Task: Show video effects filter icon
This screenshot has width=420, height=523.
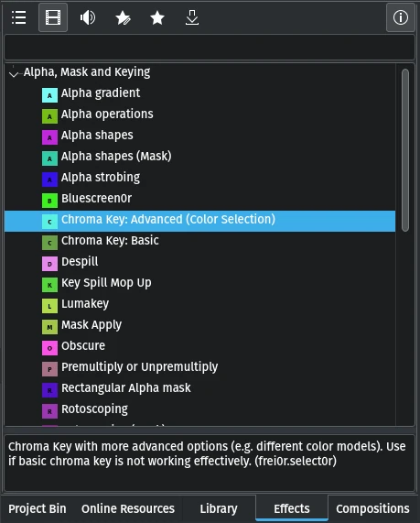Action: pos(53,17)
